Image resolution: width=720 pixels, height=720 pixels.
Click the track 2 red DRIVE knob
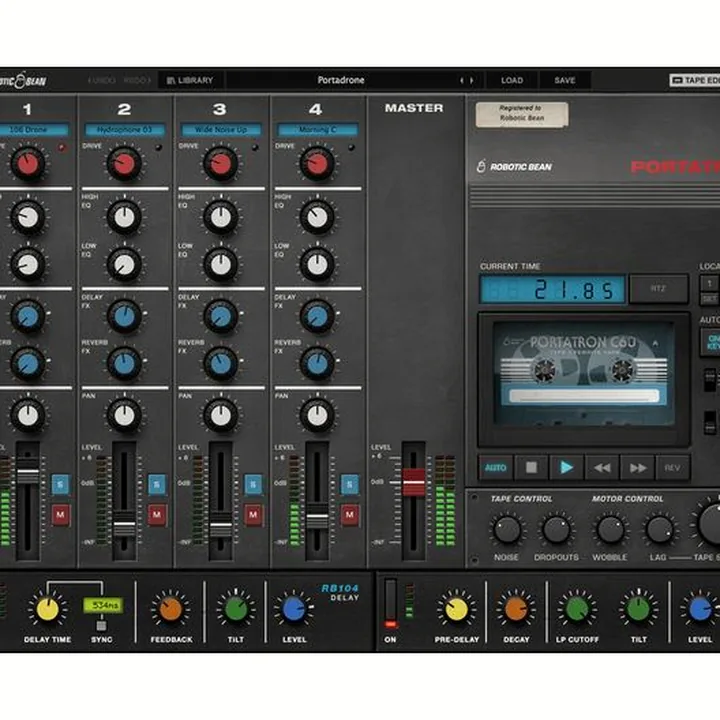(124, 163)
